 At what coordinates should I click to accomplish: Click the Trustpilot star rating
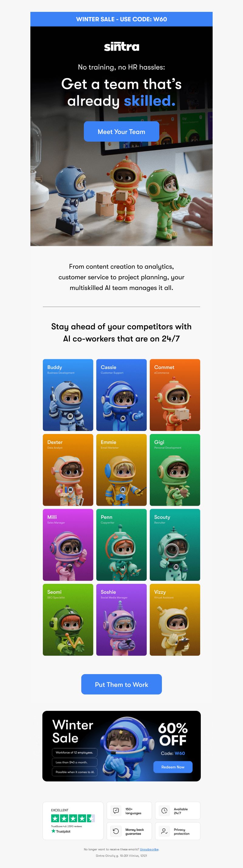pyautogui.click(x=73, y=818)
